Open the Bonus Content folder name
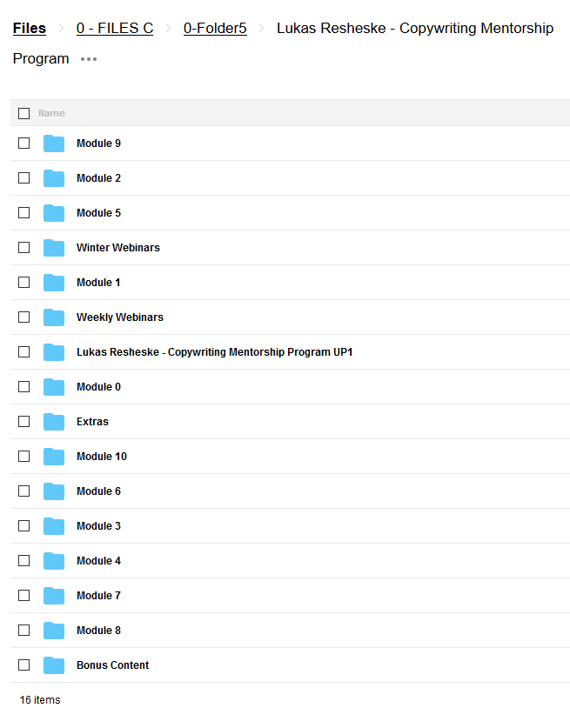Image resolution: width=570 pixels, height=728 pixels. [x=112, y=665]
